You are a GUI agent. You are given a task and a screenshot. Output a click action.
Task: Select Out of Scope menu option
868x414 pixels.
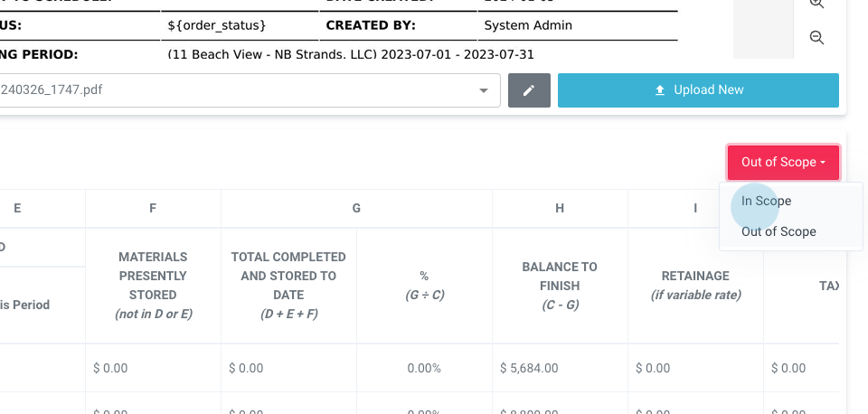(x=778, y=231)
